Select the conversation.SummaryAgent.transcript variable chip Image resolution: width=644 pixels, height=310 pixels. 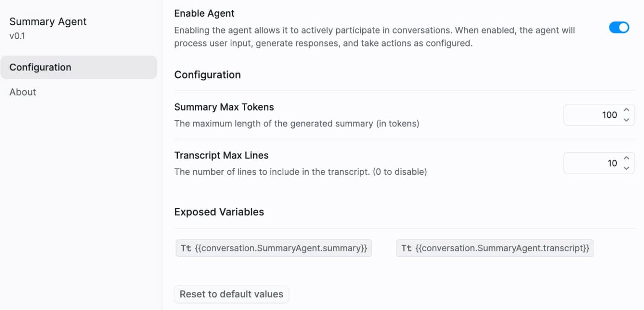502,248
